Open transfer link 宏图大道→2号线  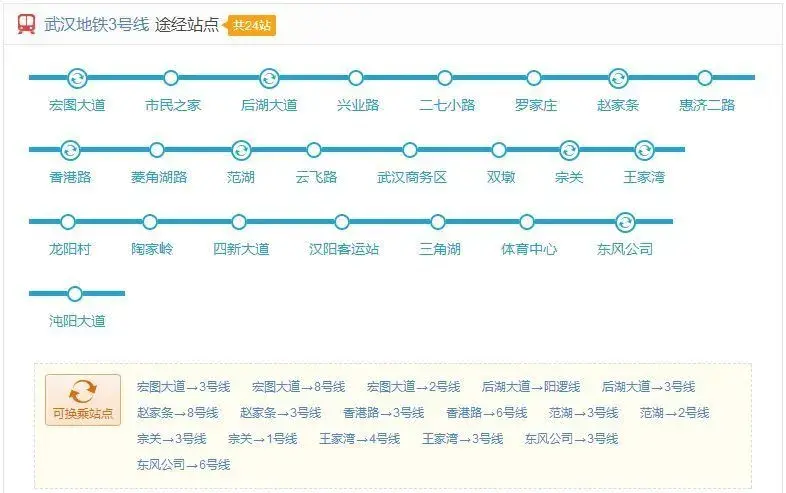(x=414, y=387)
